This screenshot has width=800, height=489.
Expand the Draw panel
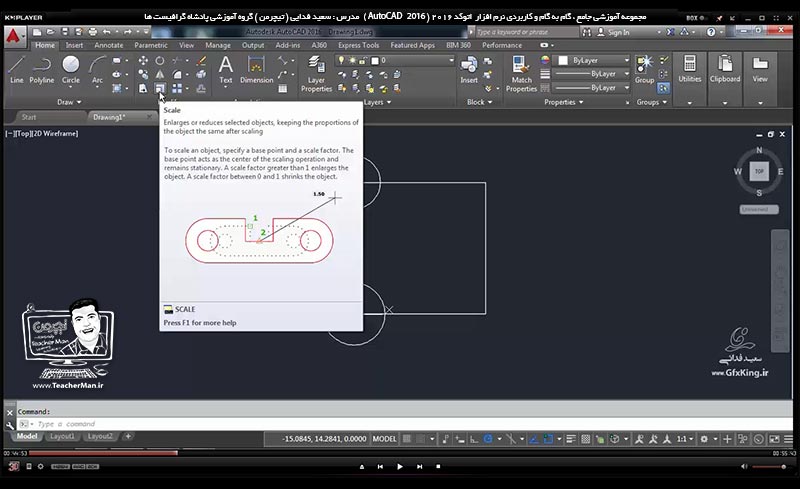click(69, 102)
